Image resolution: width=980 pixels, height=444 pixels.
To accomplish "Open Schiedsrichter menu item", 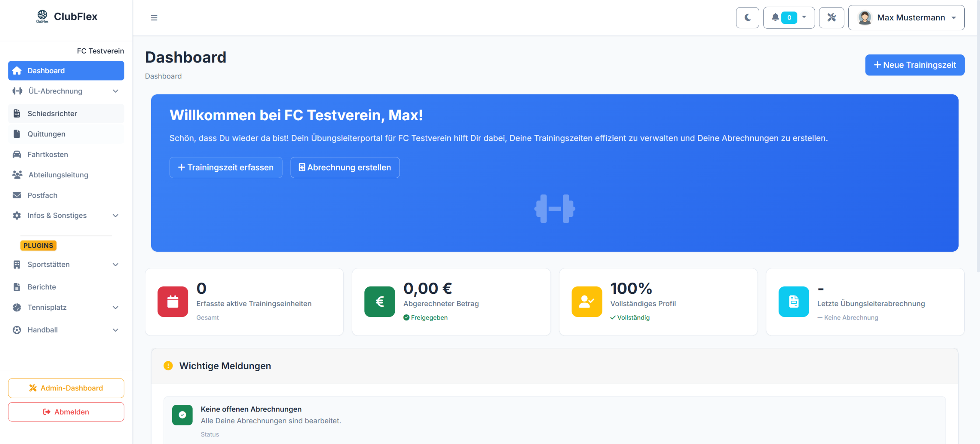I will pyautogui.click(x=66, y=113).
